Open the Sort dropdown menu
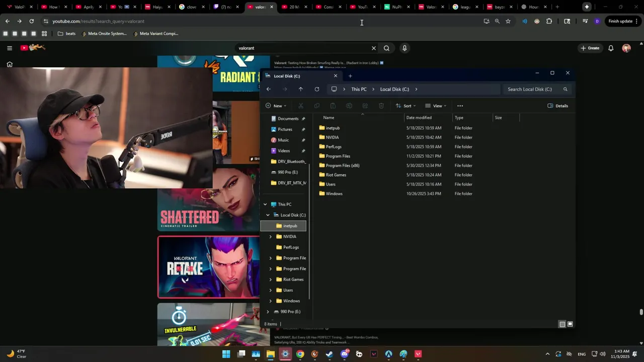The width and height of the screenshot is (644, 362). (406, 106)
